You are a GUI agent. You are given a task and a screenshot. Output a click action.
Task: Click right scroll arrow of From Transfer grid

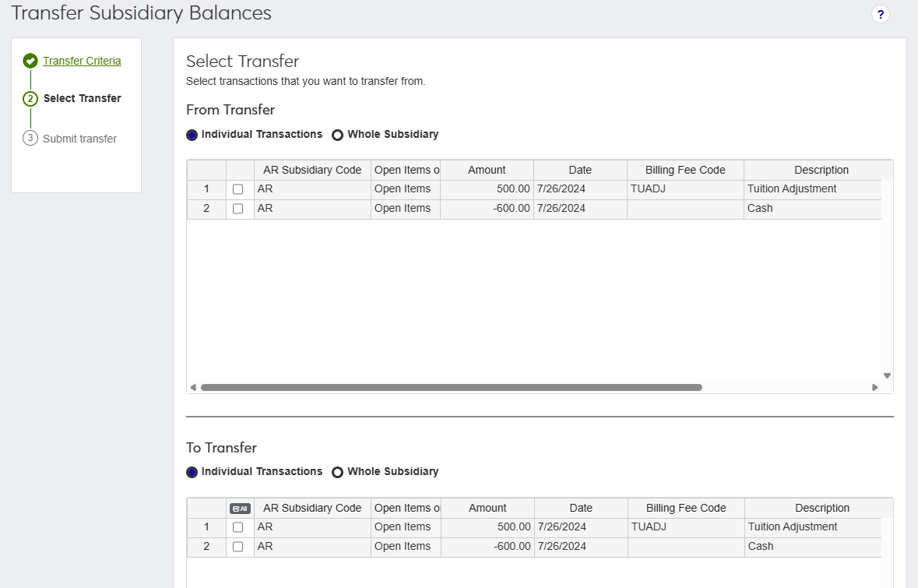click(x=875, y=387)
